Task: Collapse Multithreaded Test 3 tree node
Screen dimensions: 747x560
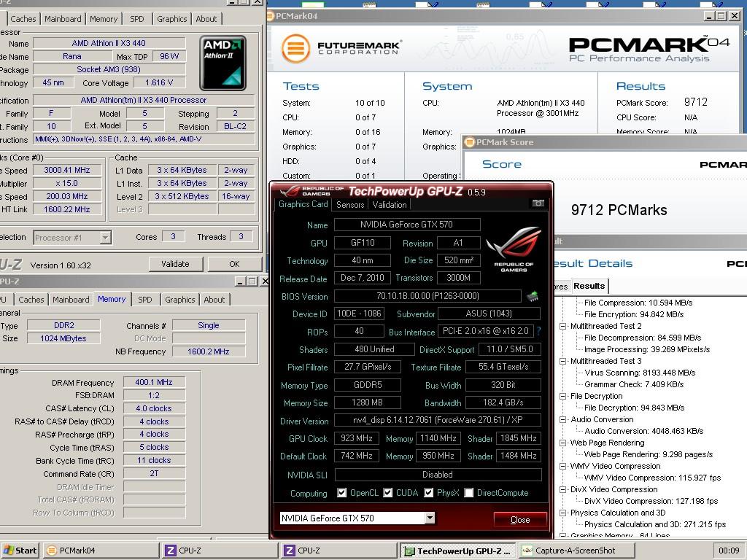Action: (562, 361)
